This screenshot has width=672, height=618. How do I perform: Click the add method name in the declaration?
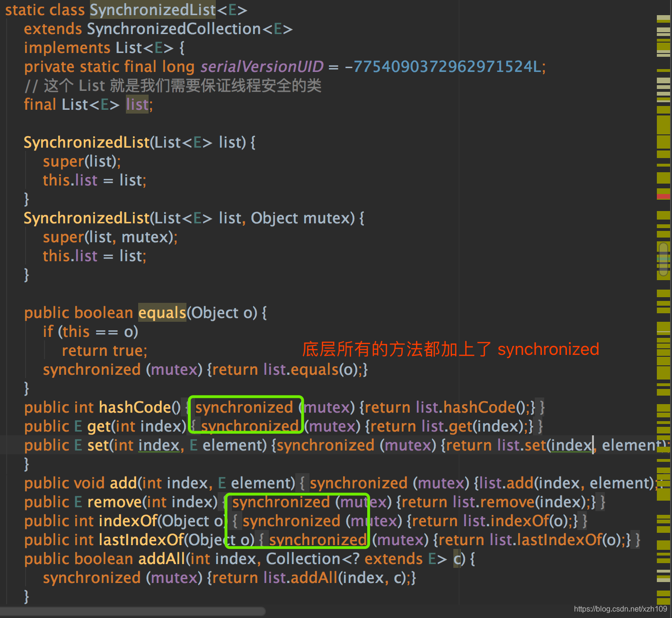pyautogui.click(x=124, y=483)
